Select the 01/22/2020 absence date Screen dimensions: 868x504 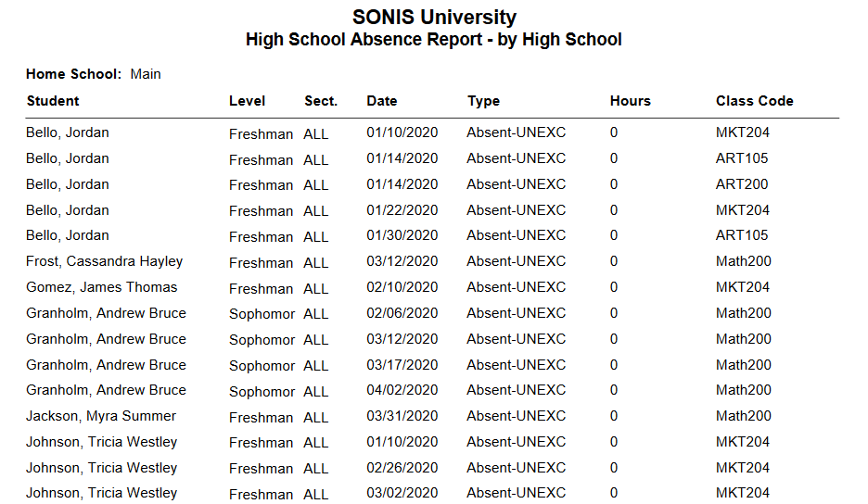click(402, 210)
